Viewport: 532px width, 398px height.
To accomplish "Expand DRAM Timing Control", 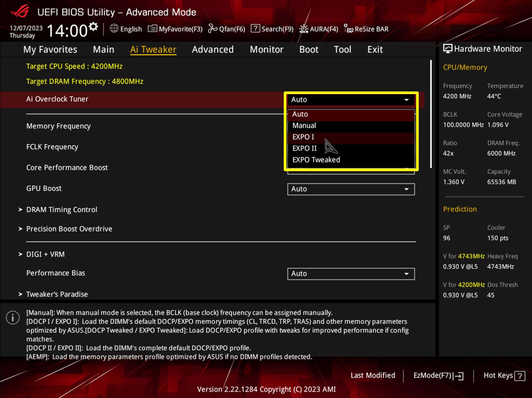I will [x=62, y=209].
